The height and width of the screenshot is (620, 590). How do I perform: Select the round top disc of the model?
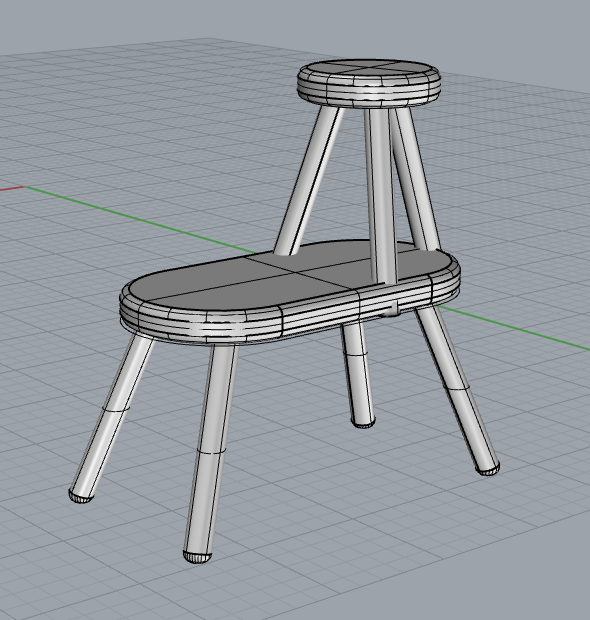pyautogui.click(x=369, y=83)
